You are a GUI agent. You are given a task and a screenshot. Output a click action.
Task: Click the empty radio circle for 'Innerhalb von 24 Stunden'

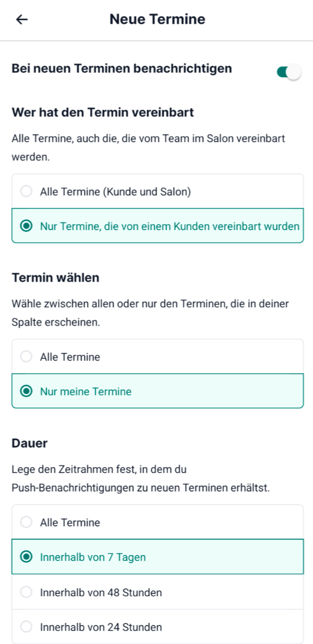pyautogui.click(x=27, y=627)
